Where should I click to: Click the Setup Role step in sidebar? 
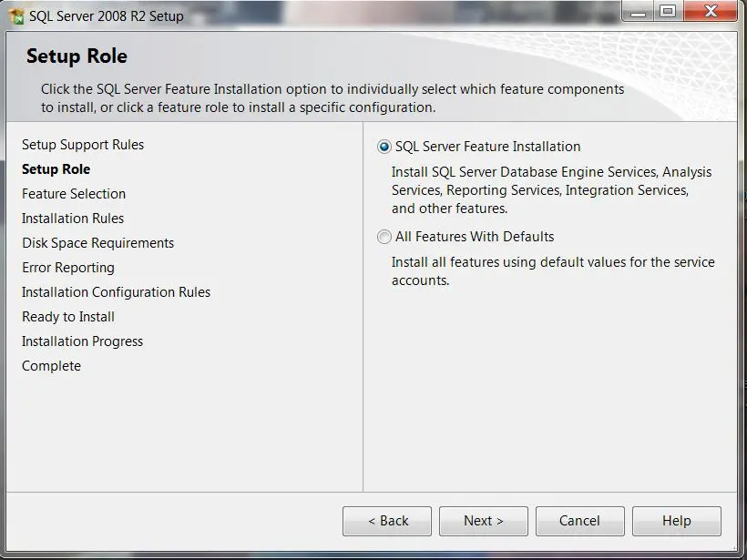click(x=56, y=169)
